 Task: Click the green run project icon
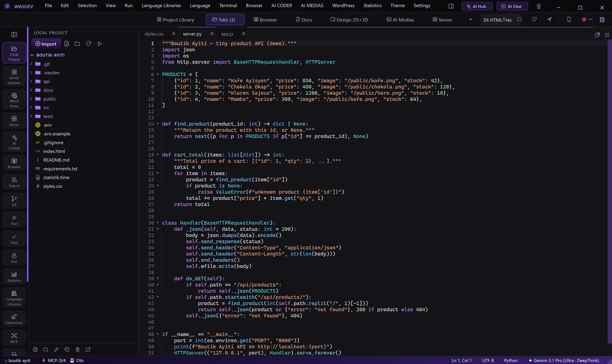(x=99, y=44)
